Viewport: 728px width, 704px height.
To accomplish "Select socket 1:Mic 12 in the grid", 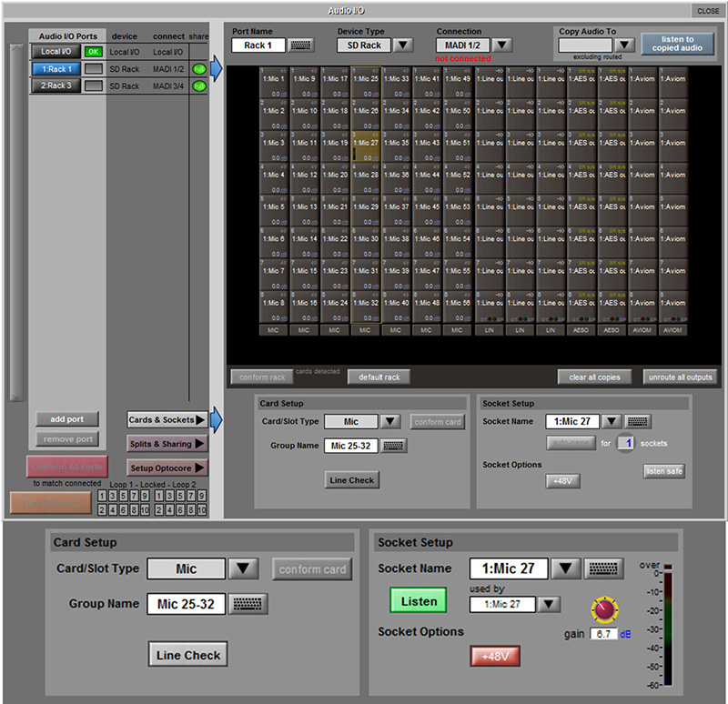I will [x=304, y=178].
